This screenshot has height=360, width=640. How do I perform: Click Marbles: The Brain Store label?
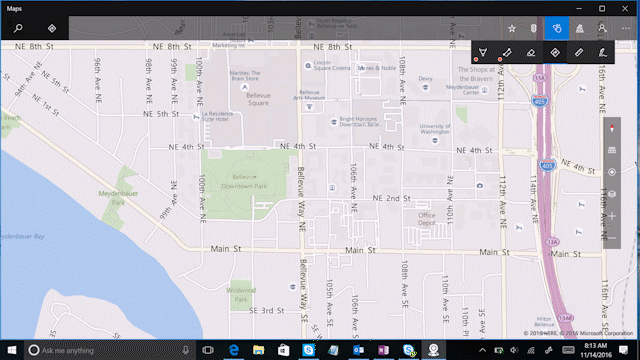point(244,76)
